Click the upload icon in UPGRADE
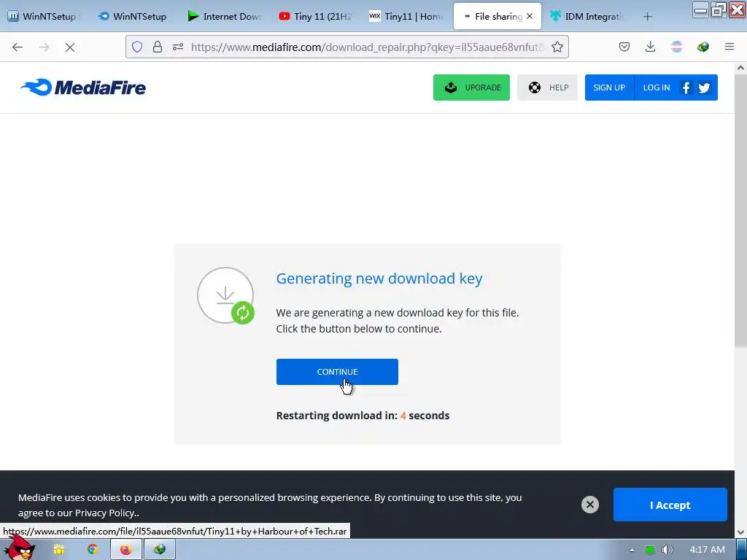 pos(450,87)
